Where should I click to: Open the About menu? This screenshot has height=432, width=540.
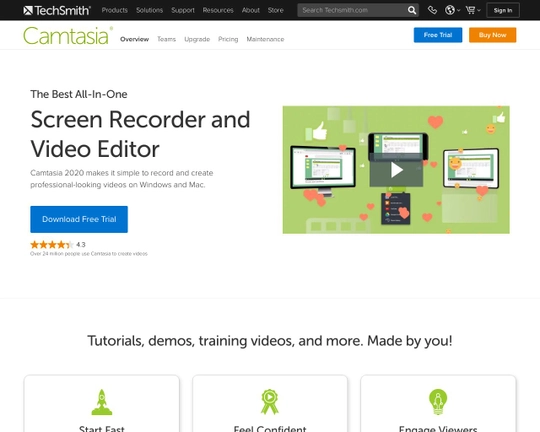tap(251, 10)
